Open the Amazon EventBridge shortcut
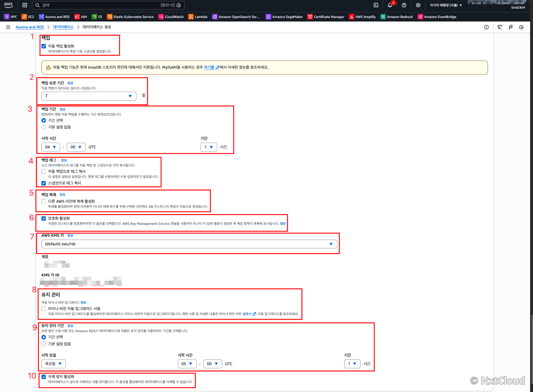Image resolution: width=533 pixels, height=392 pixels. [437, 17]
